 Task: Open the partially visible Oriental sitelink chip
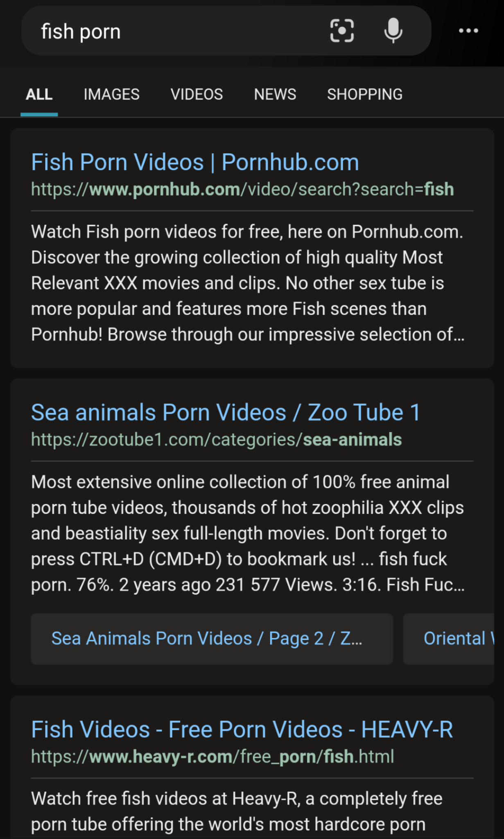tap(449, 639)
